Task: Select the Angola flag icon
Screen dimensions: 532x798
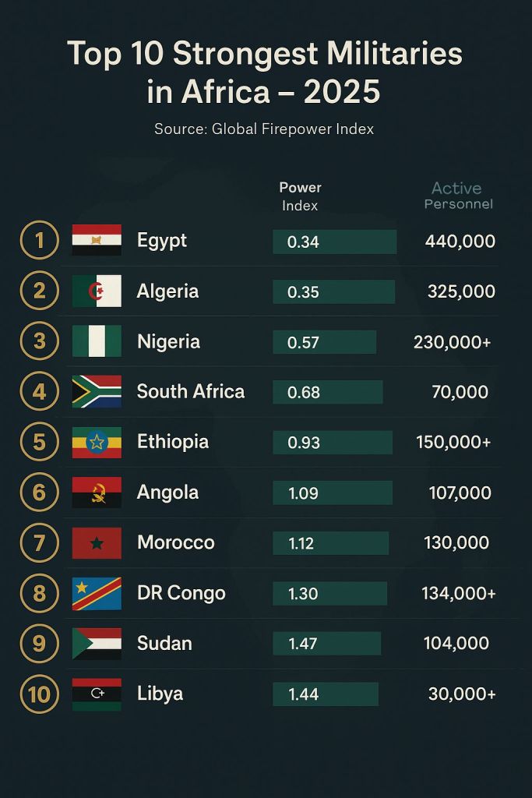Action: [x=97, y=493]
